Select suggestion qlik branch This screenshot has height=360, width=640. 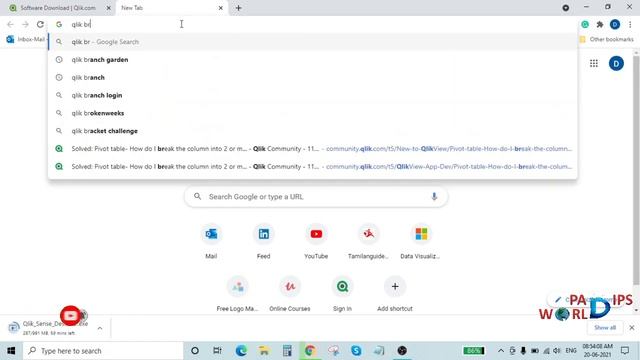[313, 78]
